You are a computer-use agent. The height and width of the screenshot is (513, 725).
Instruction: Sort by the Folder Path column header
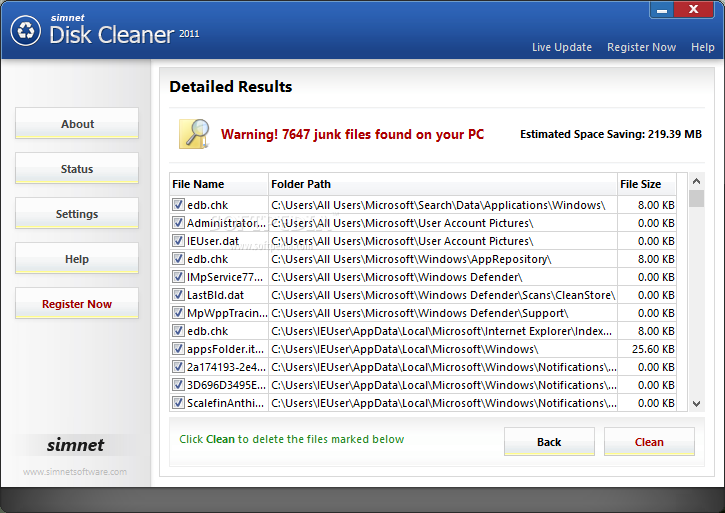[x=443, y=184]
